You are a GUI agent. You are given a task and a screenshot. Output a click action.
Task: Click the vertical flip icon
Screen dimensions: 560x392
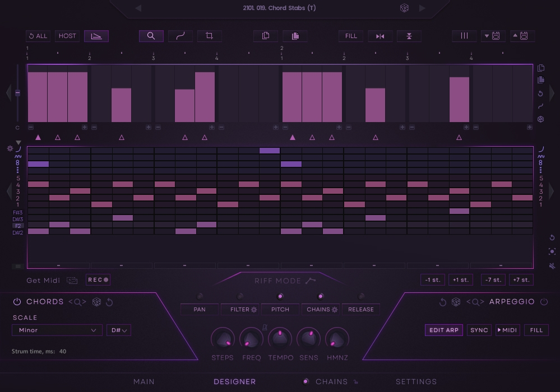(409, 36)
